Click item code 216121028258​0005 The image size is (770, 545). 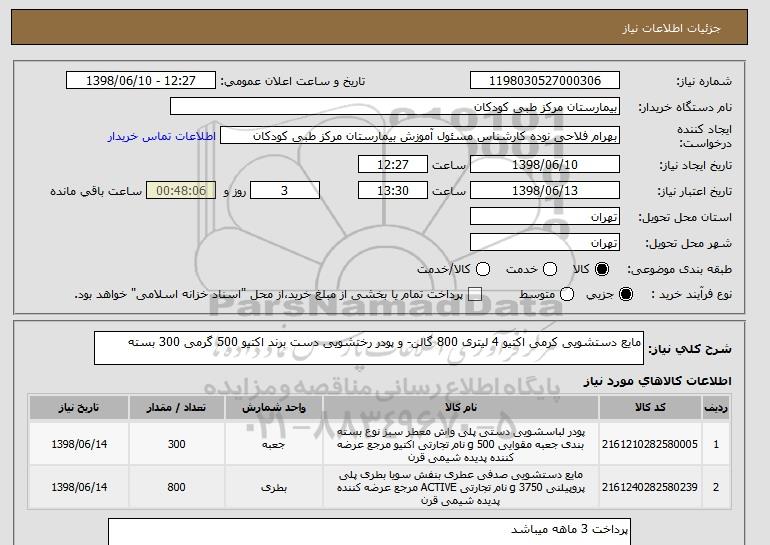650,444
